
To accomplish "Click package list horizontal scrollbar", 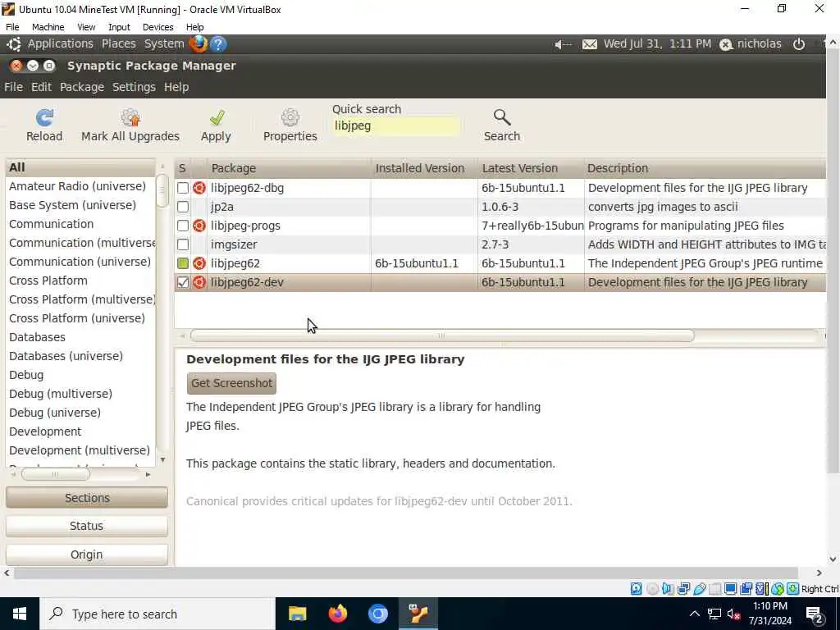I will point(442,336).
